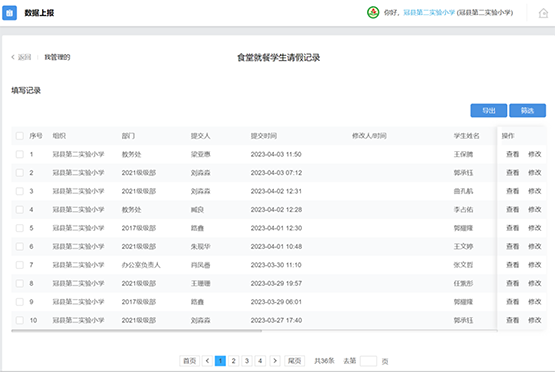
Task: Click 查看 for the 2023-04-01 12:30 row
Action: click(512, 228)
